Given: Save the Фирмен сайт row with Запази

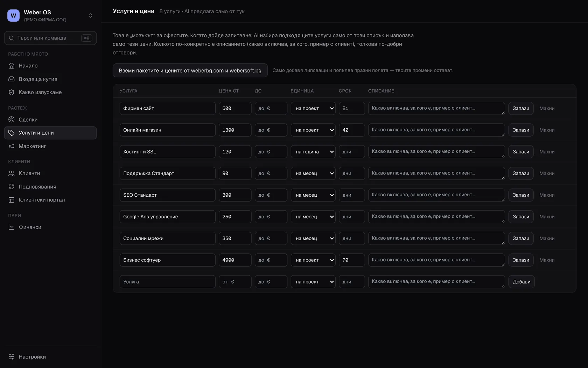Looking at the screenshot, I should (x=521, y=108).
